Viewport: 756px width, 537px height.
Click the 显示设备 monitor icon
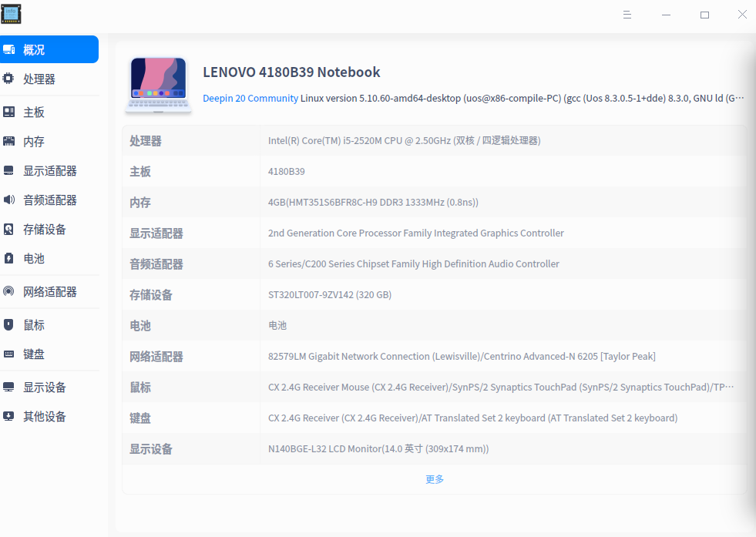8,387
